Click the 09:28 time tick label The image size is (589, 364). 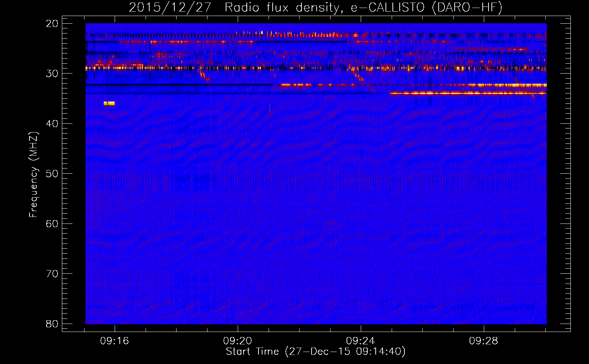[483, 341]
